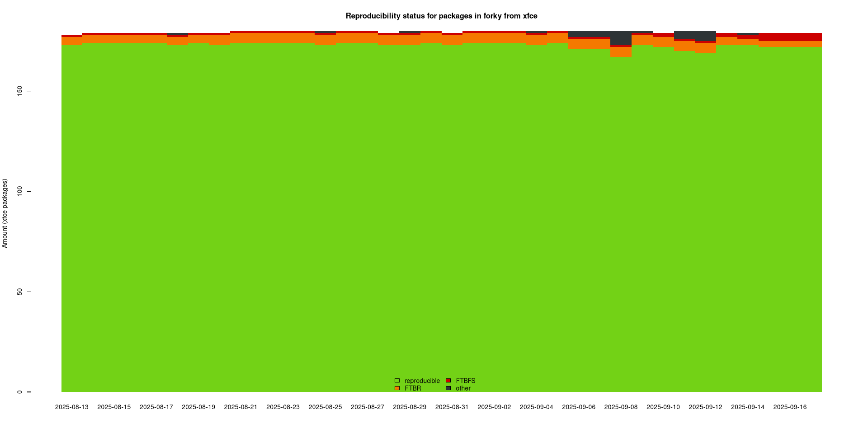Click the date label 2025-09-12
This screenshot has width=868, height=434.
click(x=705, y=407)
